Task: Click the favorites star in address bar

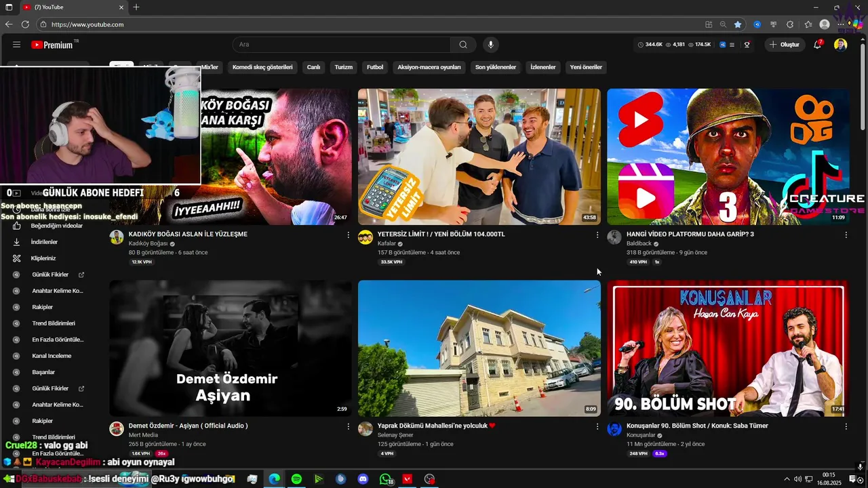Action: click(738, 24)
